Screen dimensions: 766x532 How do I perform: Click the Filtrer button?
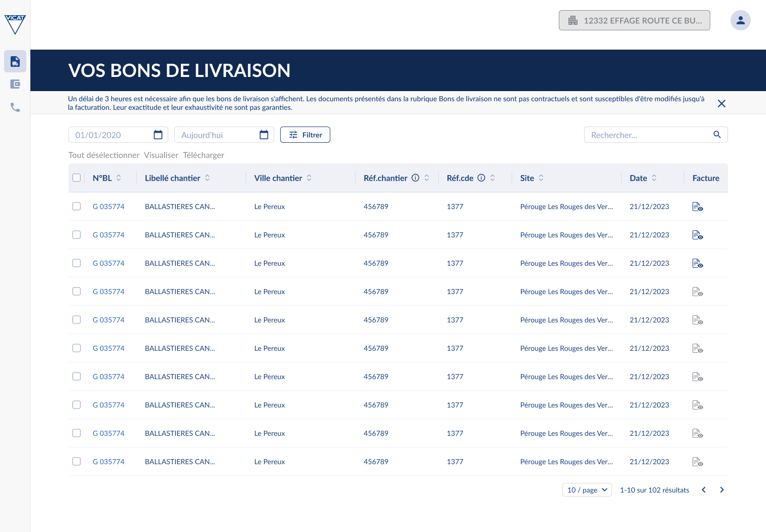click(x=305, y=135)
